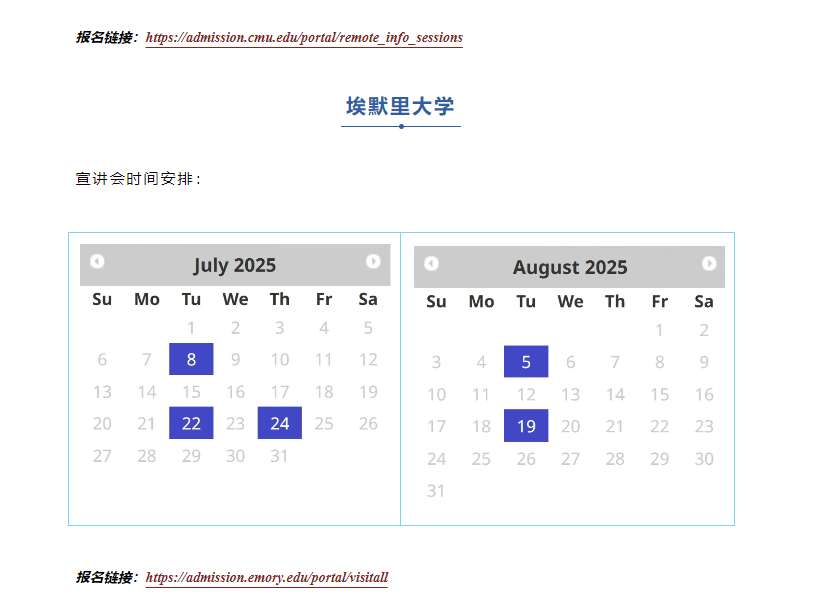Open the CMU remote info sessions link
Image resolution: width=815 pixels, height=612 pixels.
click(304, 37)
